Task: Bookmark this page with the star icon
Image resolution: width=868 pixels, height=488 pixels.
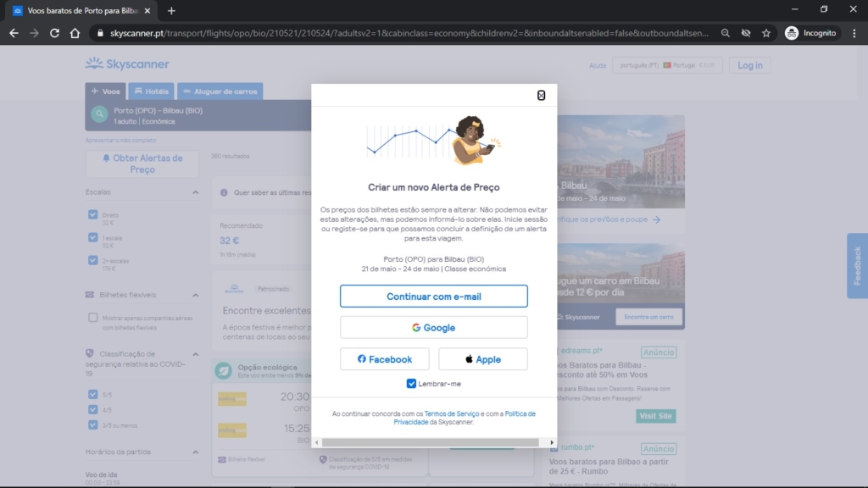Action: [x=766, y=33]
